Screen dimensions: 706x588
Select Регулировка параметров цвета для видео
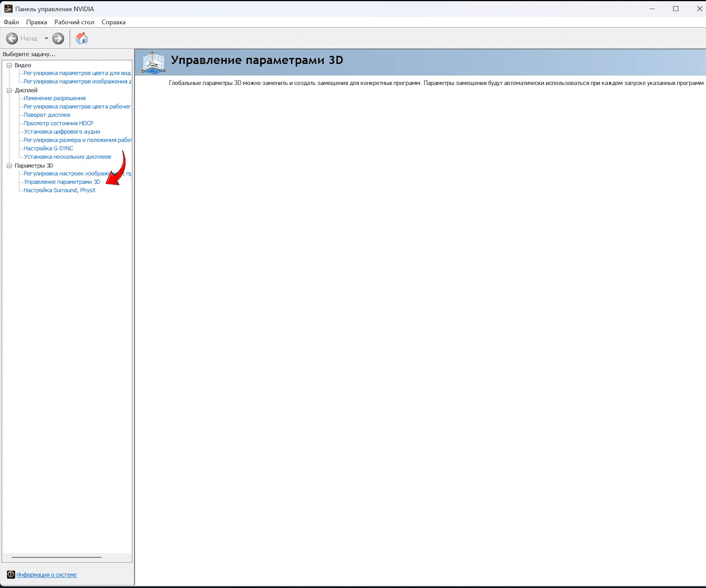(77, 73)
